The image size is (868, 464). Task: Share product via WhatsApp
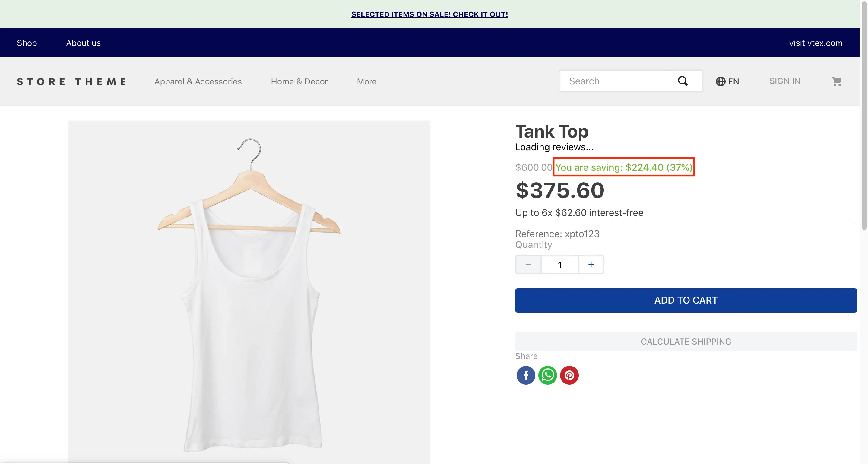point(548,375)
